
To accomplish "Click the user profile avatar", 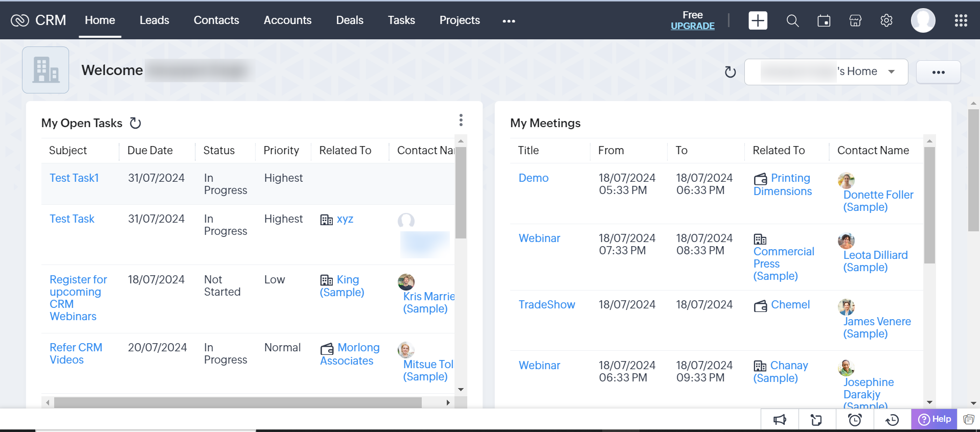I will 923,20.
